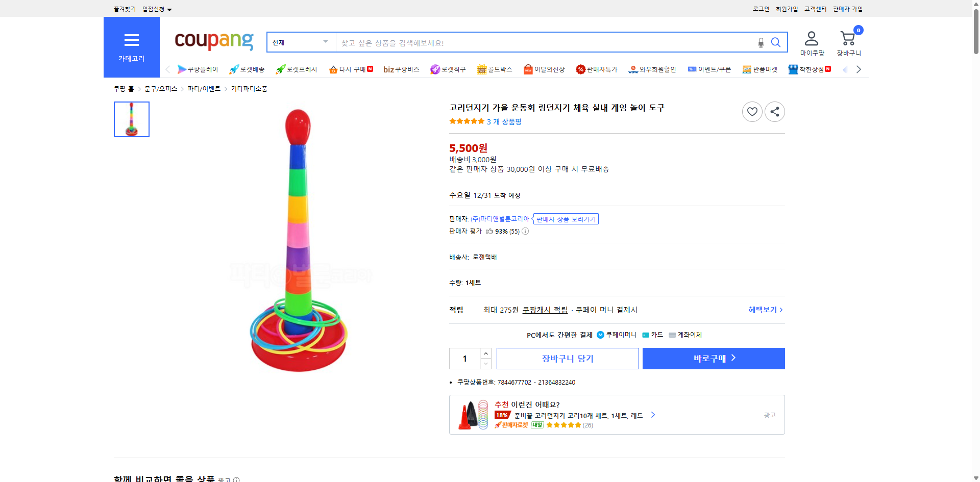
Task: Expand the 혜택보기 benefits section
Action: (x=764, y=309)
